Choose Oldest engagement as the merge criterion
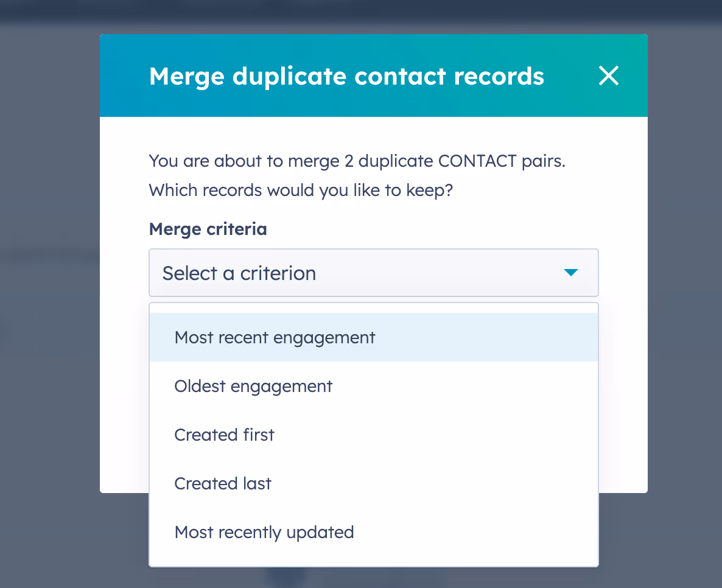722x588 pixels. pyautogui.click(x=253, y=386)
